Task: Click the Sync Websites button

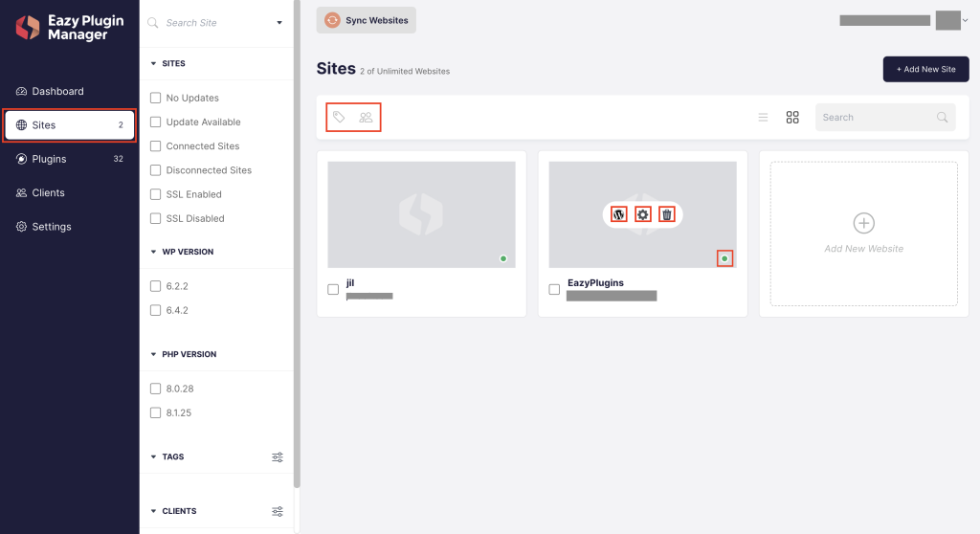Action: pos(367,20)
